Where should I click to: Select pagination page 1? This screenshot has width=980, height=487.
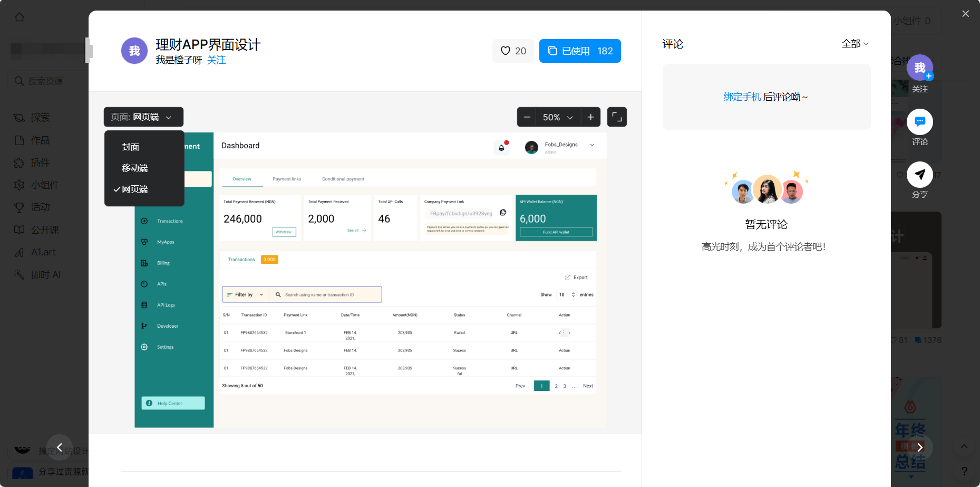tap(541, 386)
